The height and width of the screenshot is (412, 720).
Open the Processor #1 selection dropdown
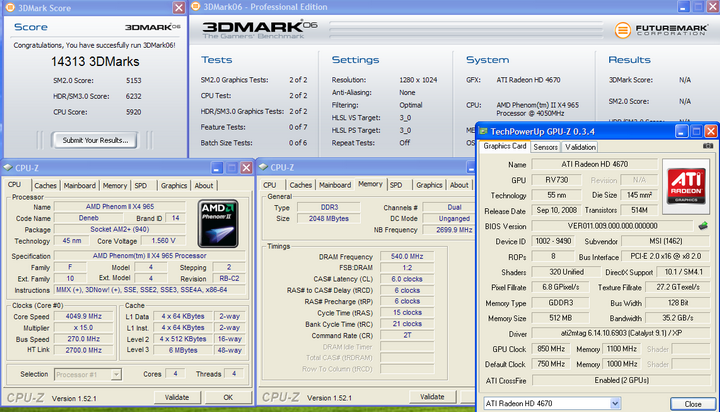[116, 374]
